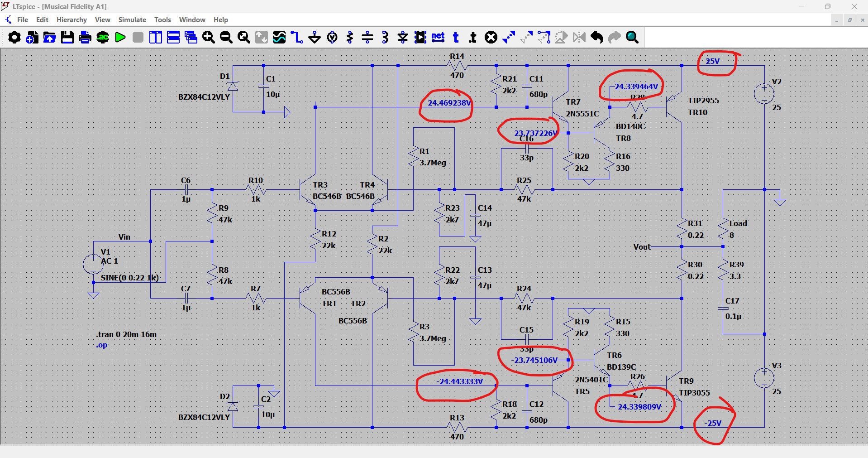868x458 pixels.
Task: Open the find magnifier tool
Action: click(632, 37)
